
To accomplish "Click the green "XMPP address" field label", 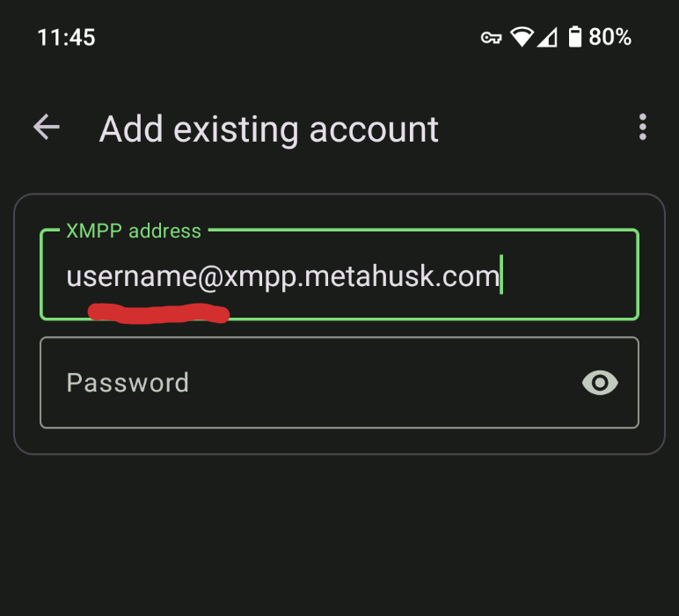I will [134, 231].
